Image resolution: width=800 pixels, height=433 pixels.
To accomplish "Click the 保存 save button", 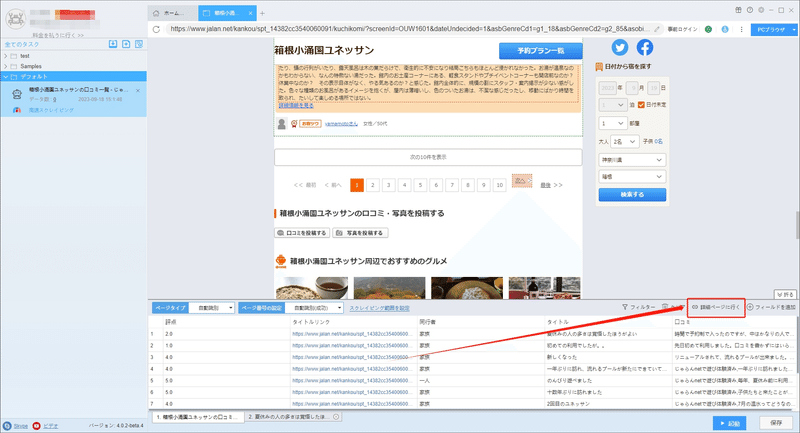I will pos(776,423).
